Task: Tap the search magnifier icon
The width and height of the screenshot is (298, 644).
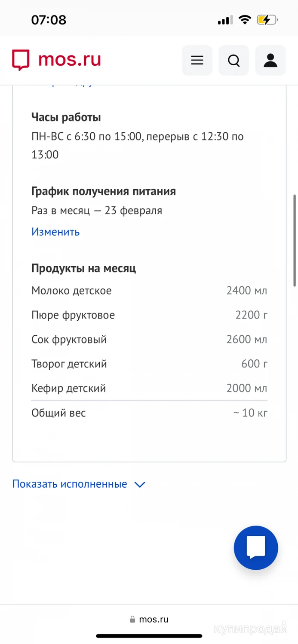Action: [234, 61]
